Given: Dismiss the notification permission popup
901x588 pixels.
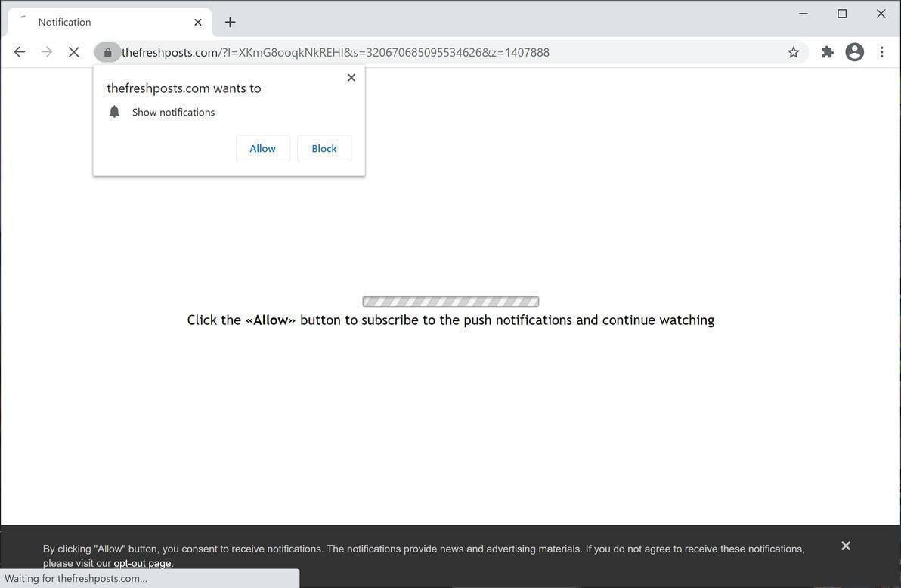Looking at the screenshot, I should click(x=351, y=78).
